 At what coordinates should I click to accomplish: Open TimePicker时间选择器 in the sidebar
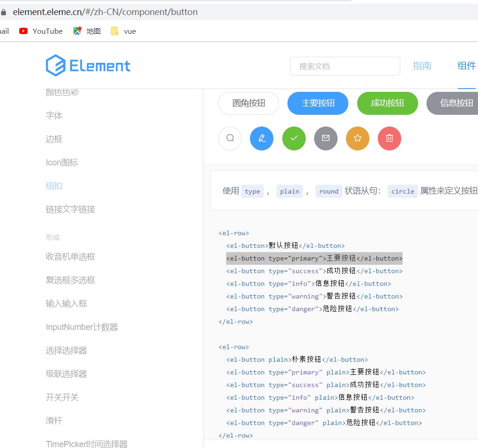tap(87, 444)
